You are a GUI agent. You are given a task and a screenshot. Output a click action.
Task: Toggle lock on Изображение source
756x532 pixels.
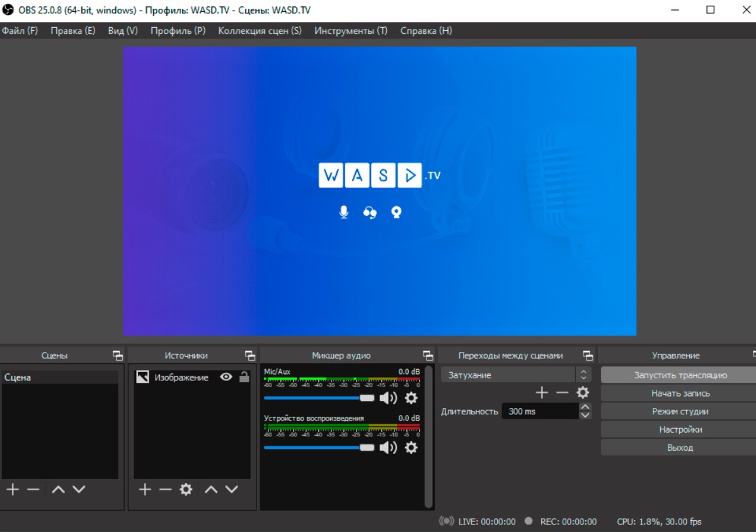(x=244, y=377)
